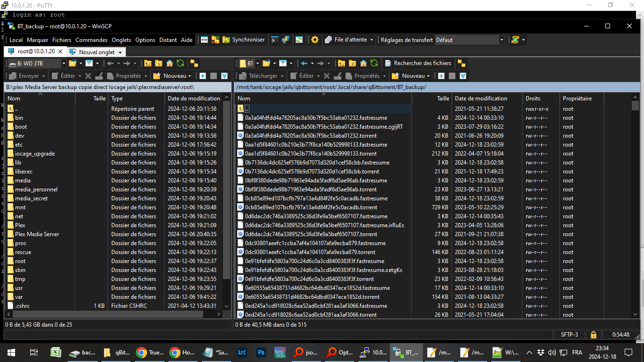644x362 pixels.
Task: Click the remote panel vertical scrollbar
Action: (636, 206)
